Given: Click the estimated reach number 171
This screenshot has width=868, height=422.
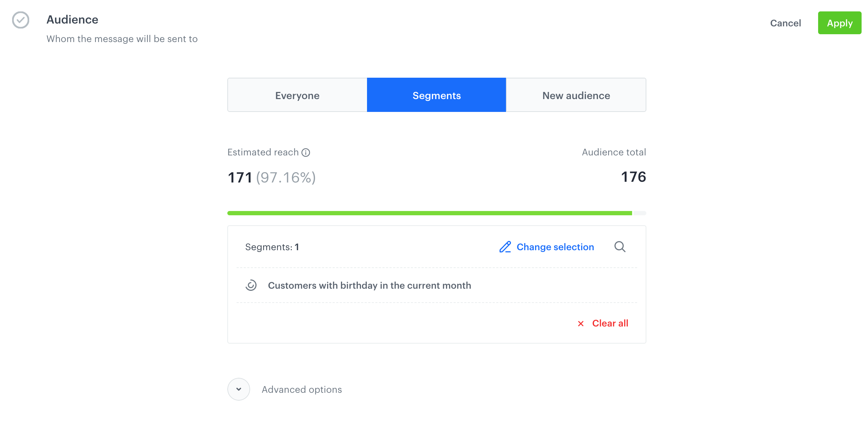Looking at the screenshot, I should [240, 177].
